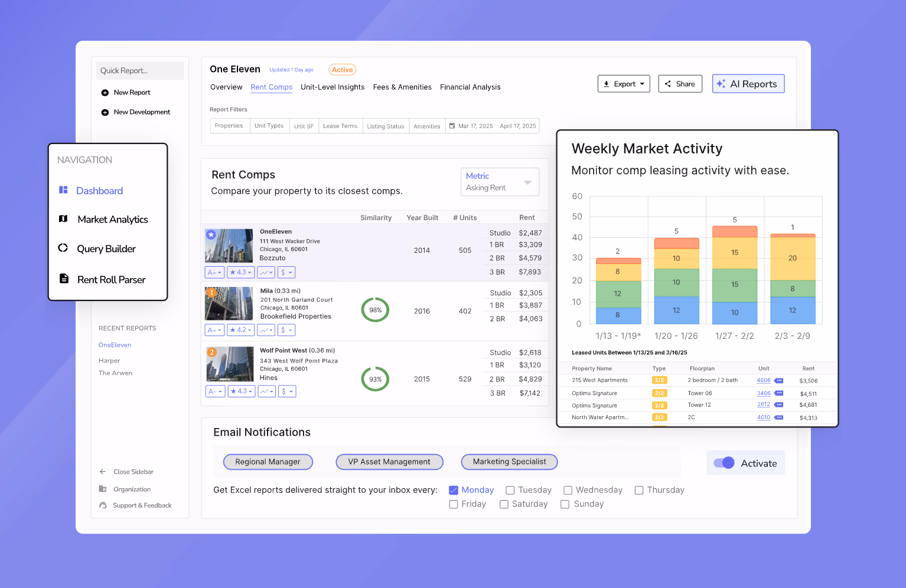Screen dimensions: 906x588
Task: Open OneEleven trend chart dropdown
Action: [x=267, y=272]
